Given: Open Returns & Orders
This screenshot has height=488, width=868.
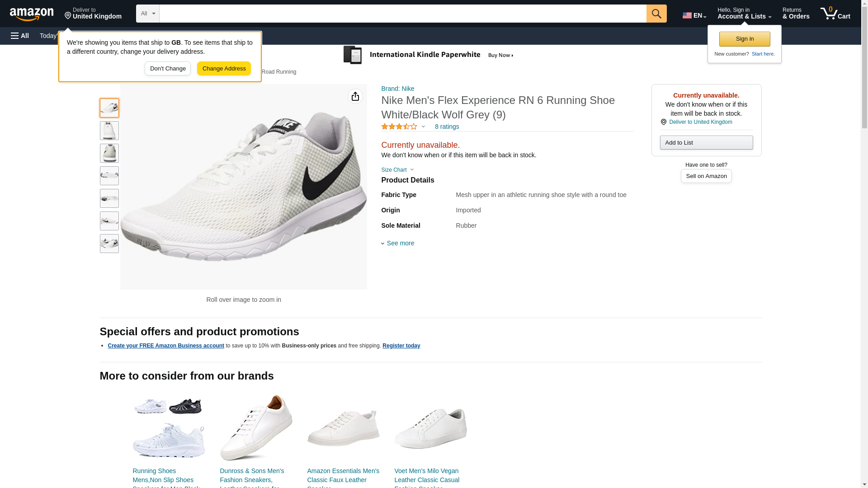Looking at the screenshot, I should [x=796, y=14].
